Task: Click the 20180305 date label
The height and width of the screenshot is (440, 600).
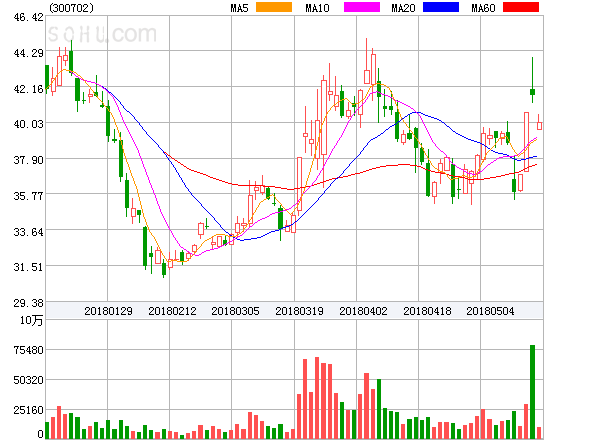Action: tap(235, 311)
